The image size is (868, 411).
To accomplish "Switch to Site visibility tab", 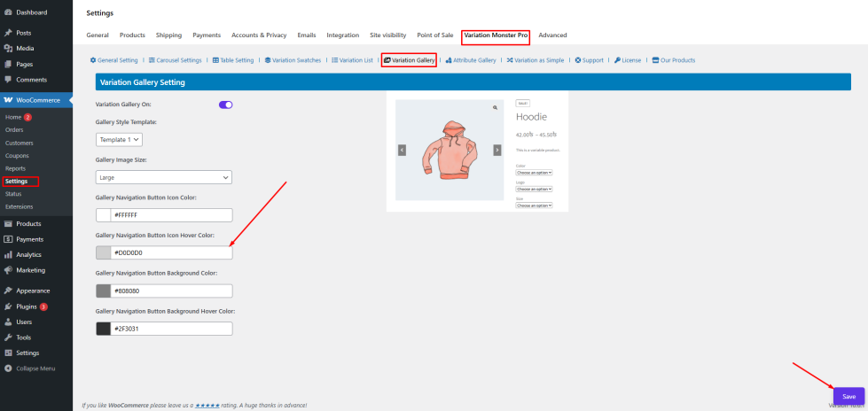I will click(x=388, y=35).
